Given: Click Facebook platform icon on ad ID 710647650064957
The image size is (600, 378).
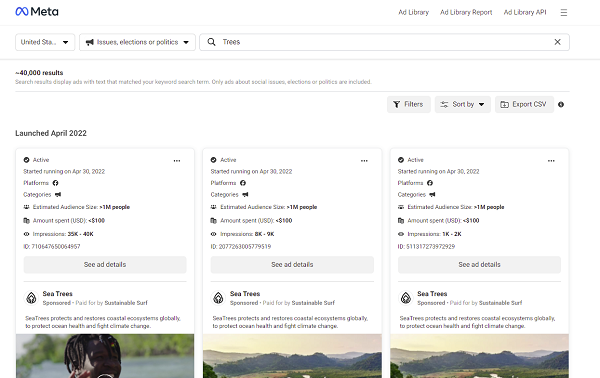Looking at the screenshot, I should [x=55, y=183].
